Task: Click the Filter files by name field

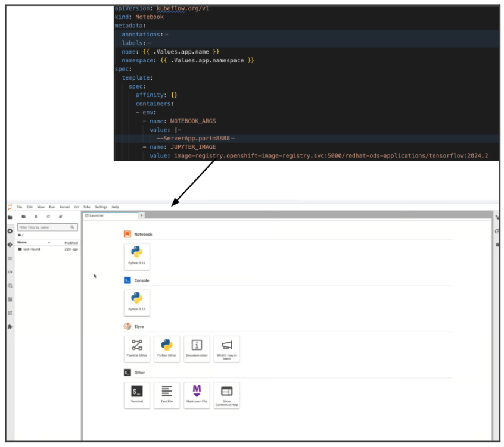Action: pos(43,227)
